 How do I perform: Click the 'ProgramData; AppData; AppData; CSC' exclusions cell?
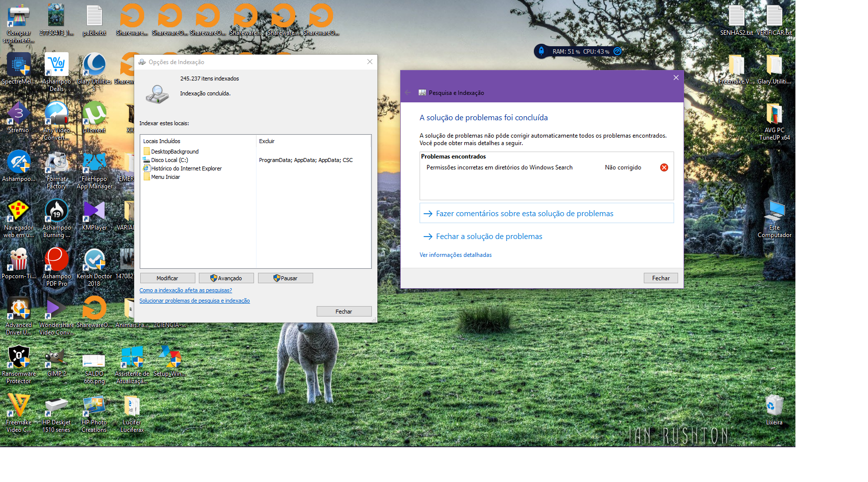[x=306, y=160]
